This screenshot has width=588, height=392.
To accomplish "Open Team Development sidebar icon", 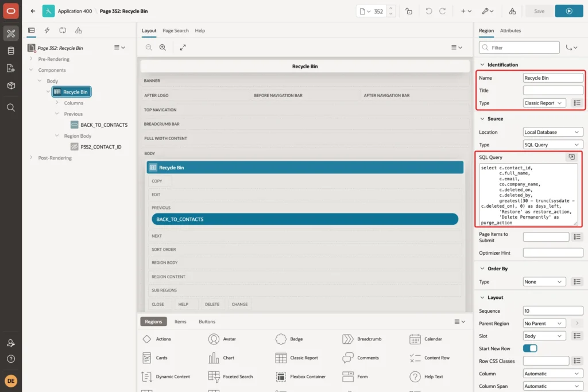I will 11,68.
